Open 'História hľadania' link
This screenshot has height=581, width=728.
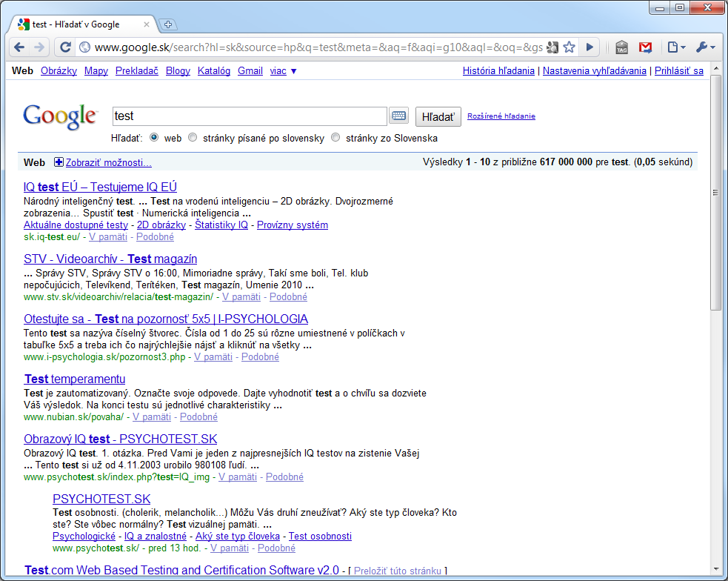click(x=498, y=71)
